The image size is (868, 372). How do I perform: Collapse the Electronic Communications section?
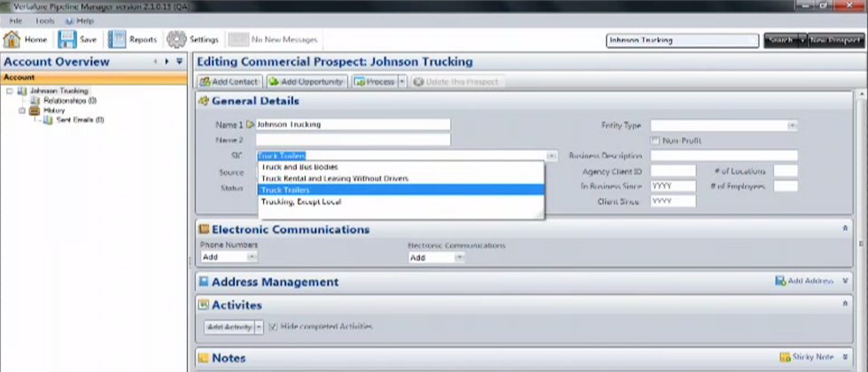point(845,229)
